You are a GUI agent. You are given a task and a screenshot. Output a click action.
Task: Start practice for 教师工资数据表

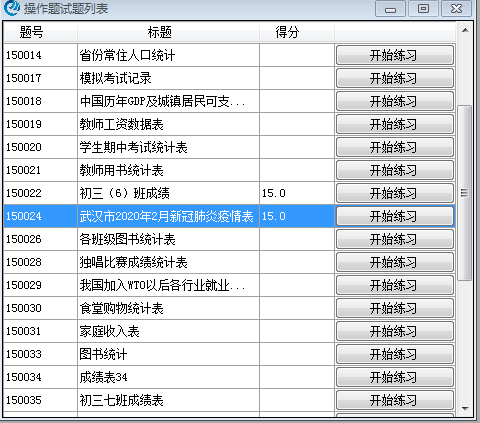(395, 124)
